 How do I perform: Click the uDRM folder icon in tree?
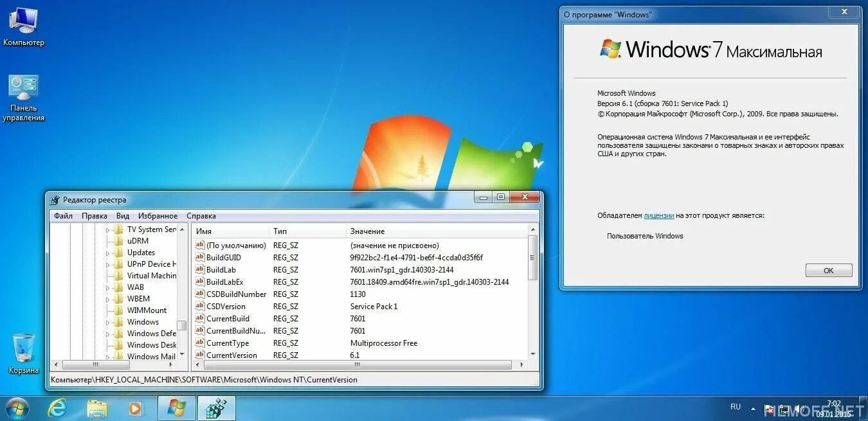pos(118,241)
